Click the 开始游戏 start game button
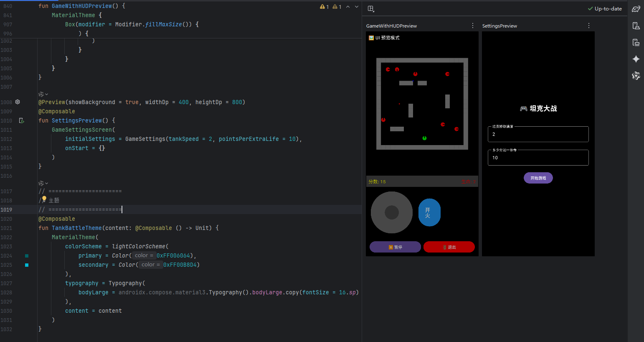The width and height of the screenshot is (644, 342). coord(538,178)
